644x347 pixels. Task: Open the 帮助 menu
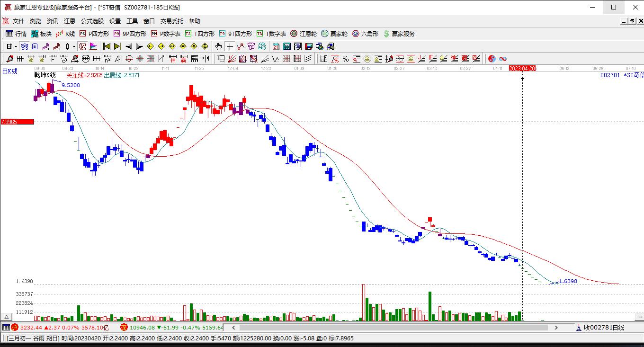click(x=195, y=21)
